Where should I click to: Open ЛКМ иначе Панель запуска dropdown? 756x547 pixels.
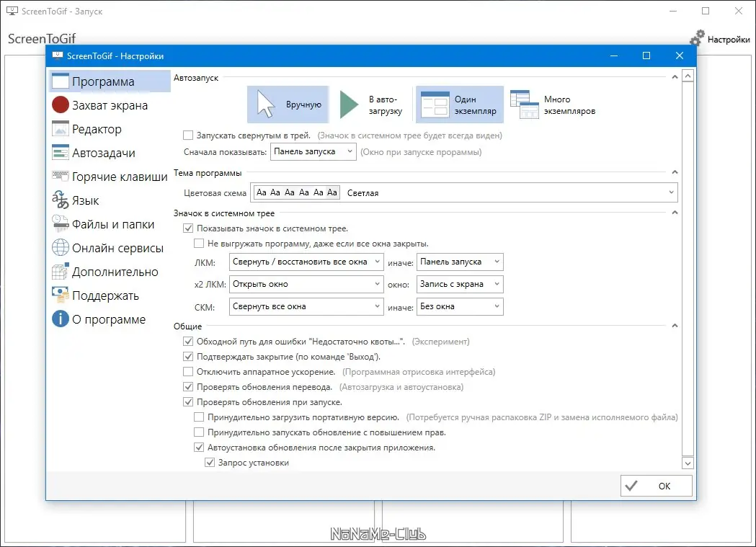(x=460, y=262)
